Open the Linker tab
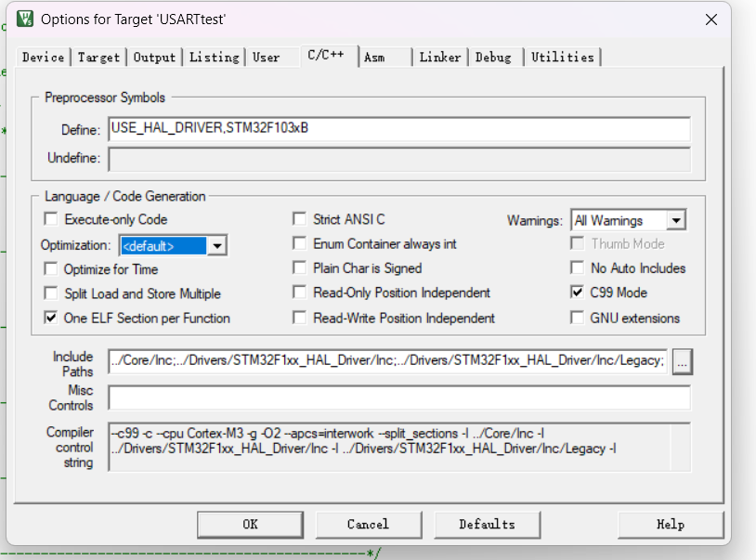Screen dimensions: 756x560 (x=439, y=58)
